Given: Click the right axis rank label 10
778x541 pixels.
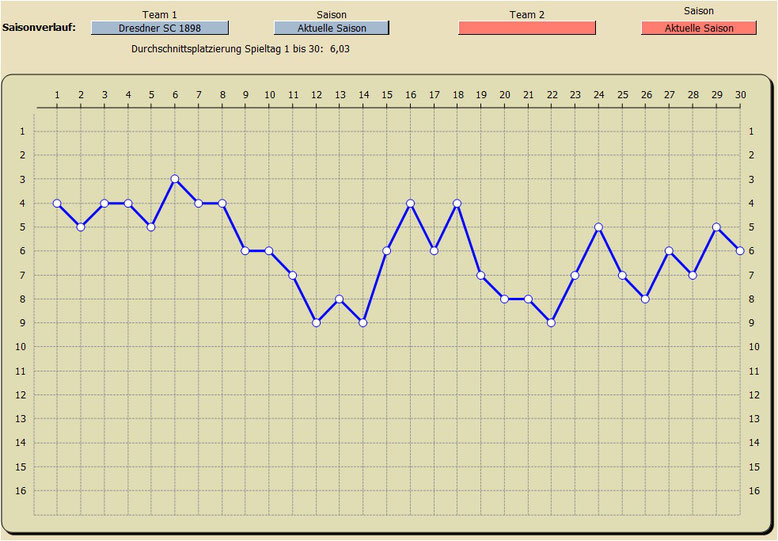Looking at the screenshot, I should click(x=754, y=346).
